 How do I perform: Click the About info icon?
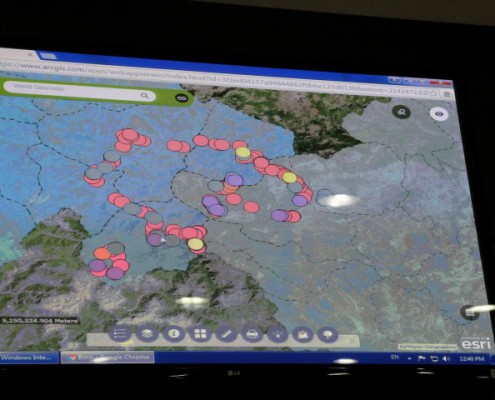(173, 333)
